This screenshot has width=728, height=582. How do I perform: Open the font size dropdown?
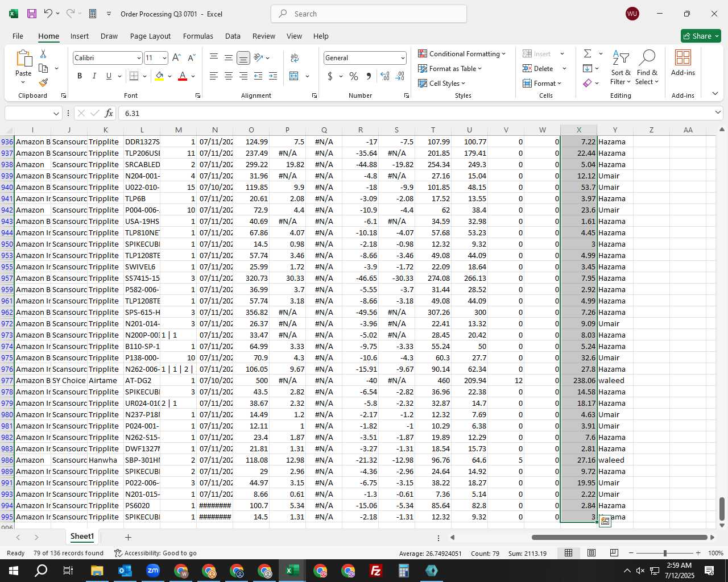164,58
